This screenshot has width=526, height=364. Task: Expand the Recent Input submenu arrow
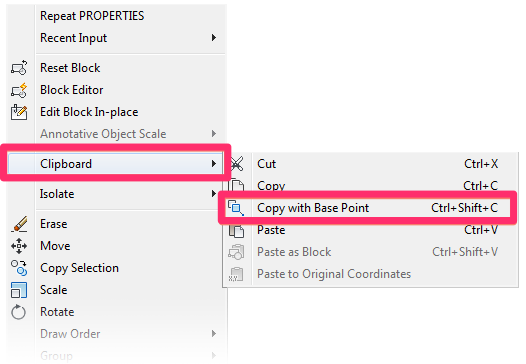click(x=214, y=38)
